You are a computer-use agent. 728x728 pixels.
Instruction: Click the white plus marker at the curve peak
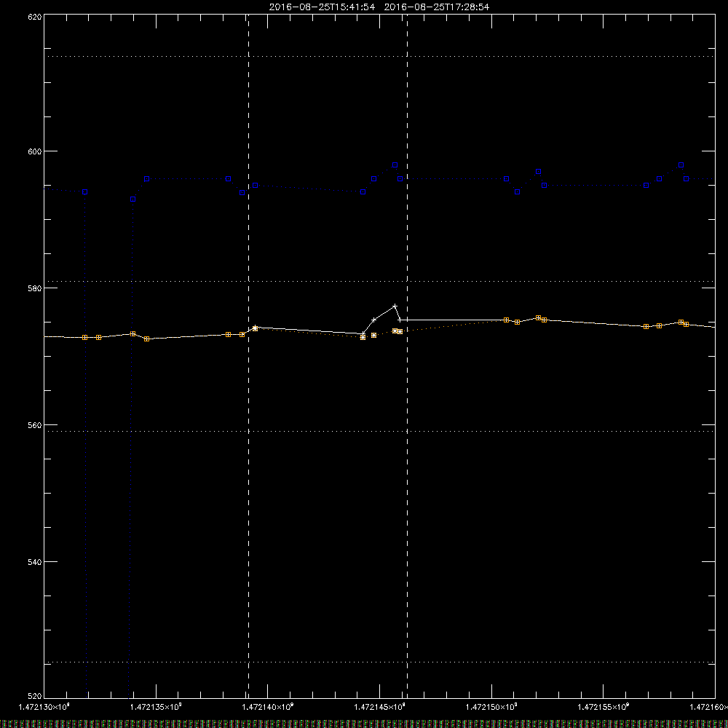click(x=395, y=306)
